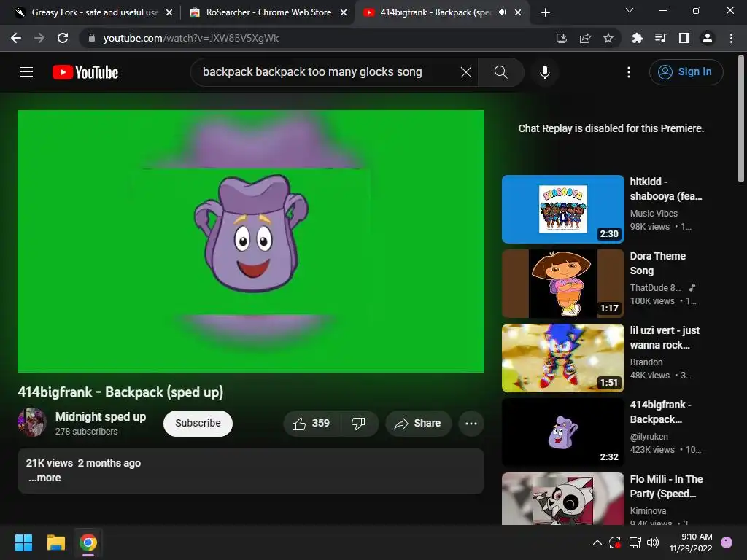Go to the YouTube home logo
Screen dimensions: 747x560
pyautogui.click(x=85, y=72)
